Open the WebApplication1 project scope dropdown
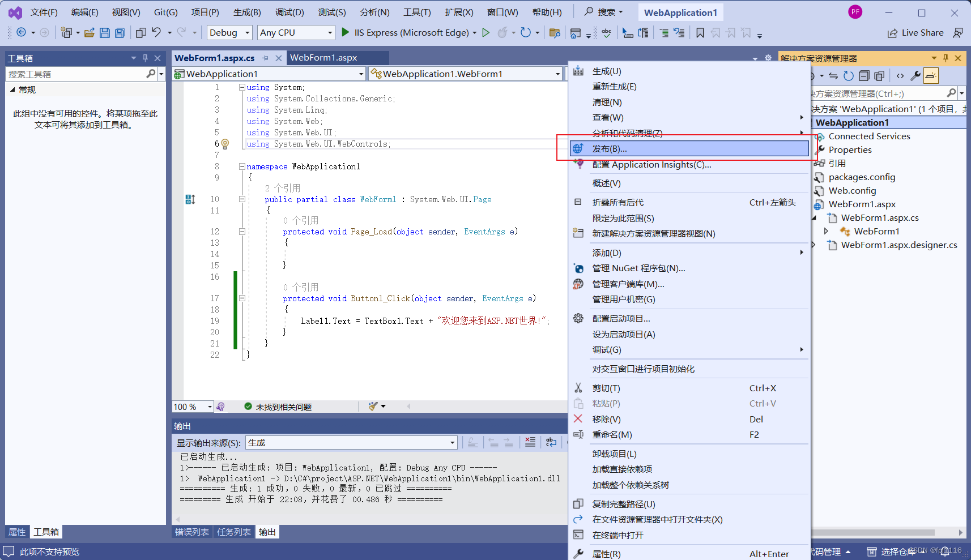This screenshot has height=560, width=971. point(269,74)
